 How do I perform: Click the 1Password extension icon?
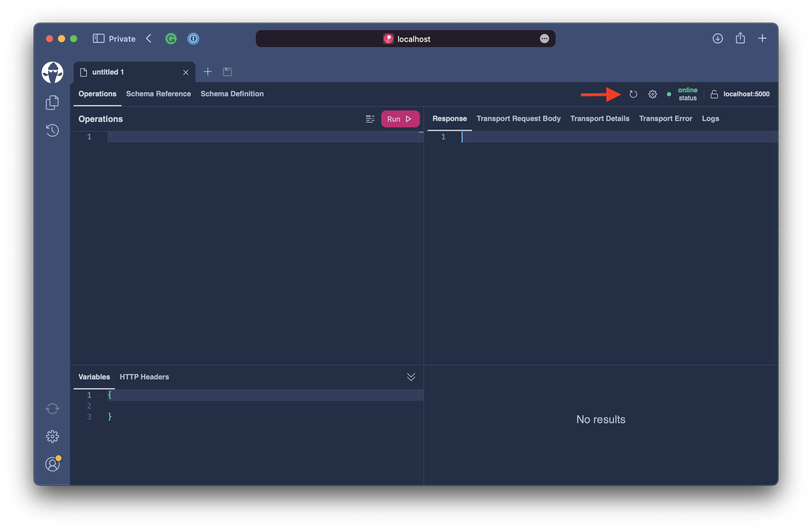[193, 39]
